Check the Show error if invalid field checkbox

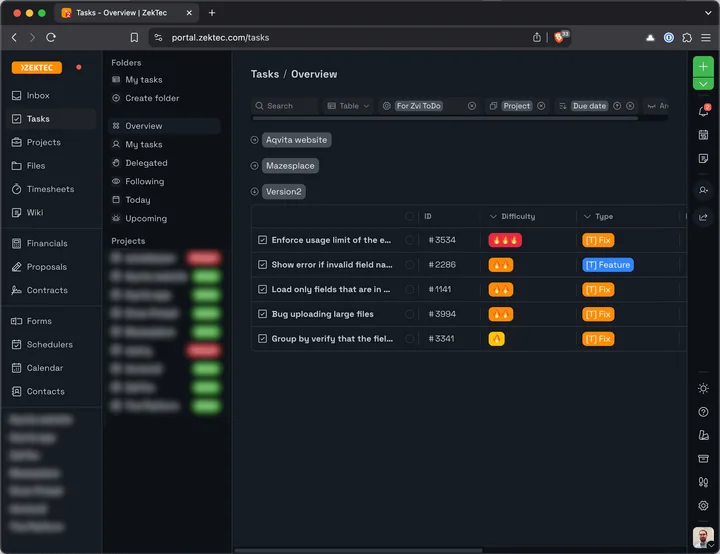[x=262, y=265]
